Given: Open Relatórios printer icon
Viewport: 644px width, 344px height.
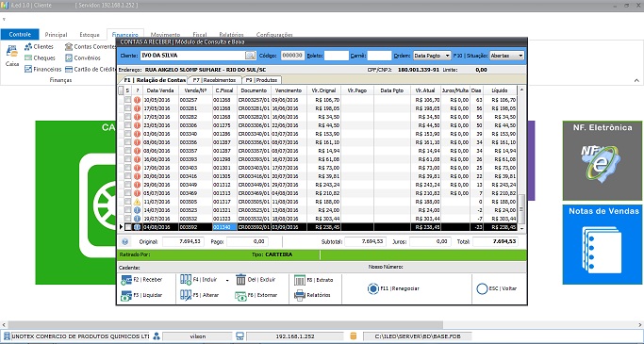Looking at the screenshot, I should tap(300, 295).
